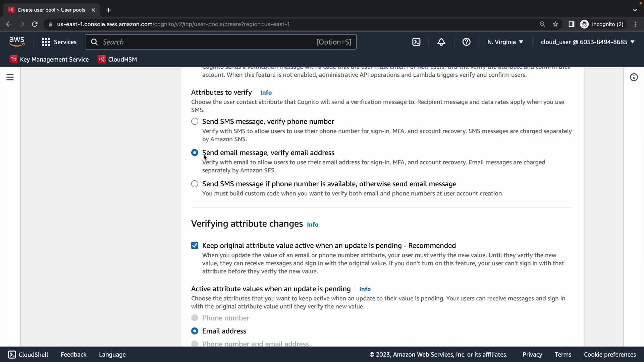
Task: Select Send SMS message, verify phone number
Action: pyautogui.click(x=195, y=122)
